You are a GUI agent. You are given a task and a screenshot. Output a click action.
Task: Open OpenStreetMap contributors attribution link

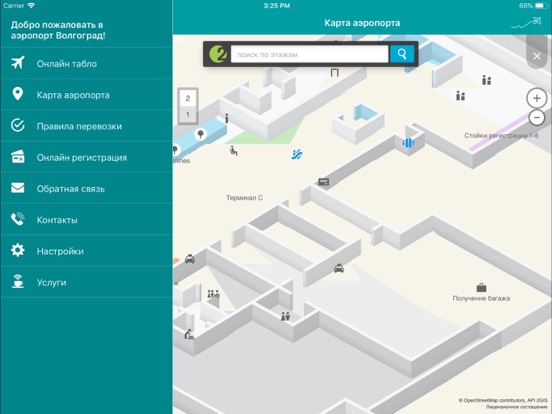point(492,400)
